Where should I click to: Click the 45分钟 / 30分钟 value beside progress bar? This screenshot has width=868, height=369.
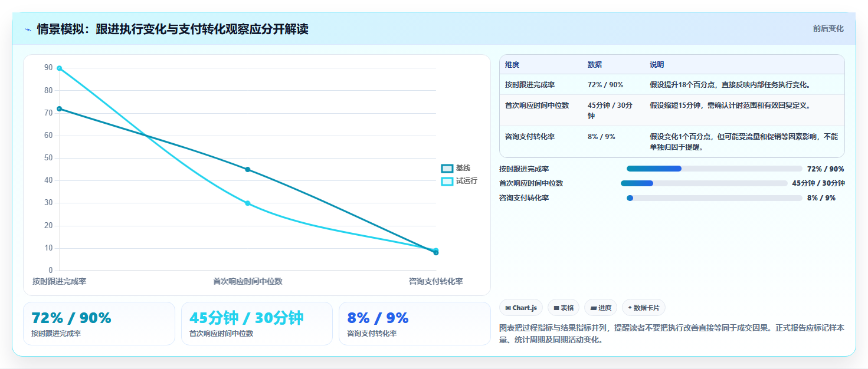point(818,183)
